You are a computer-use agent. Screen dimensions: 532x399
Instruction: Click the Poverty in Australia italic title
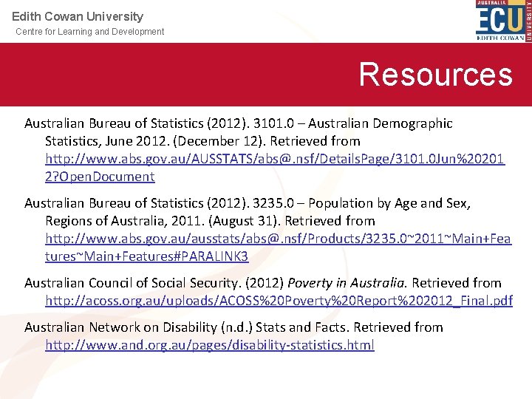pyautogui.click(x=346, y=283)
